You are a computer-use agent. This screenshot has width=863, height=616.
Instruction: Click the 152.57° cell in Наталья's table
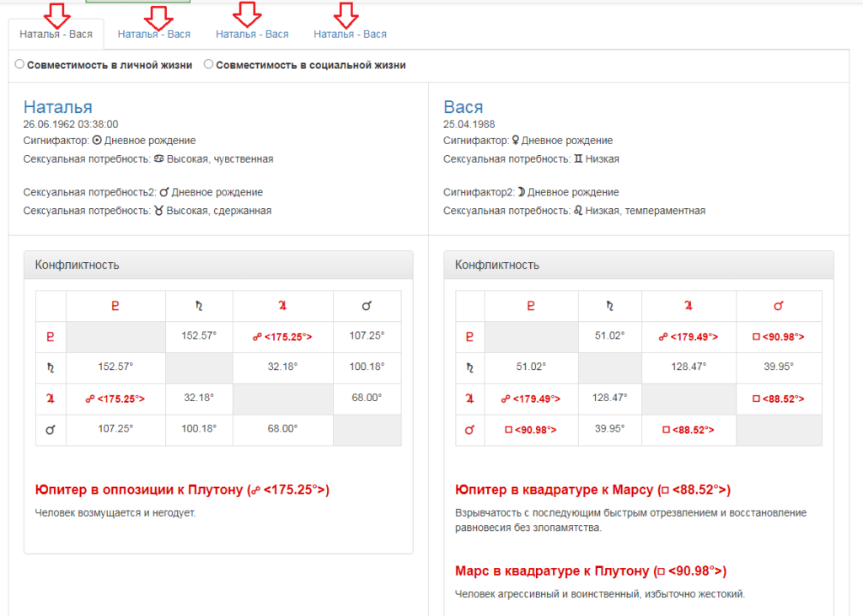coord(199,336)
